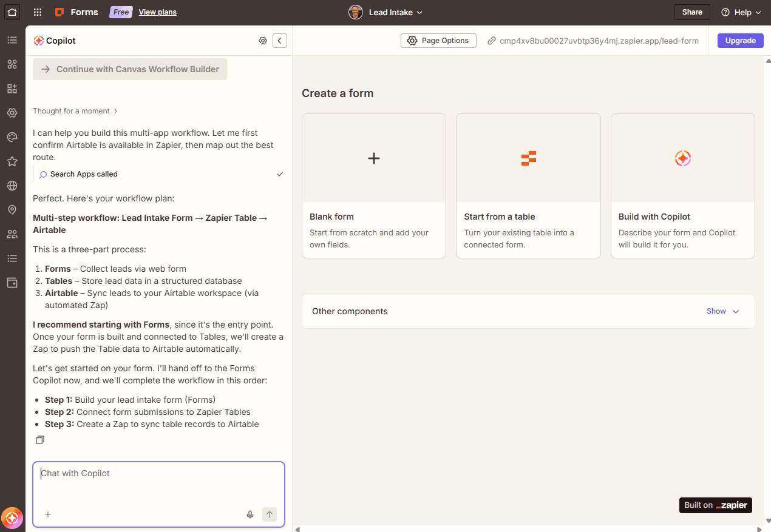Open Page Options
Viewport: 771px width, 532px height.
click(438, 41)
